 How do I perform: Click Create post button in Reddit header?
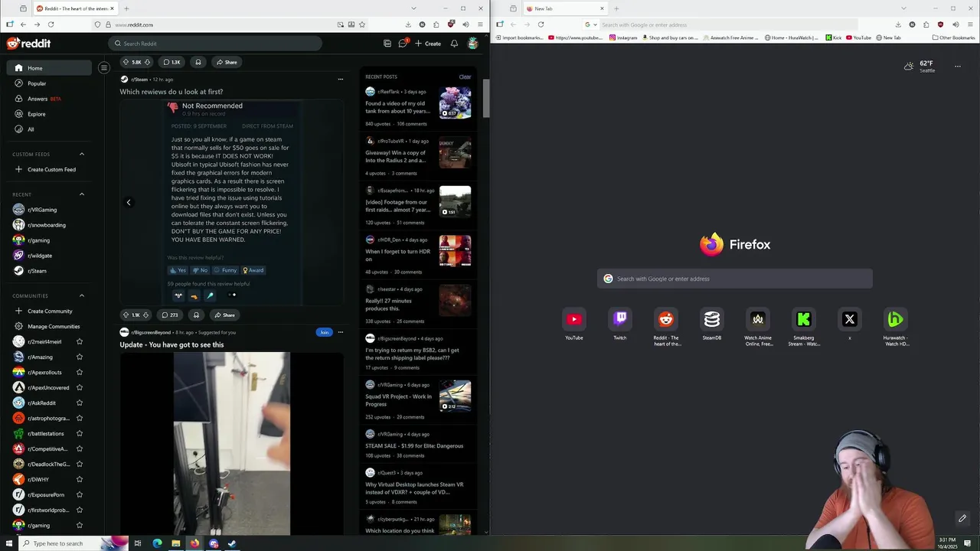coord(428,44)
